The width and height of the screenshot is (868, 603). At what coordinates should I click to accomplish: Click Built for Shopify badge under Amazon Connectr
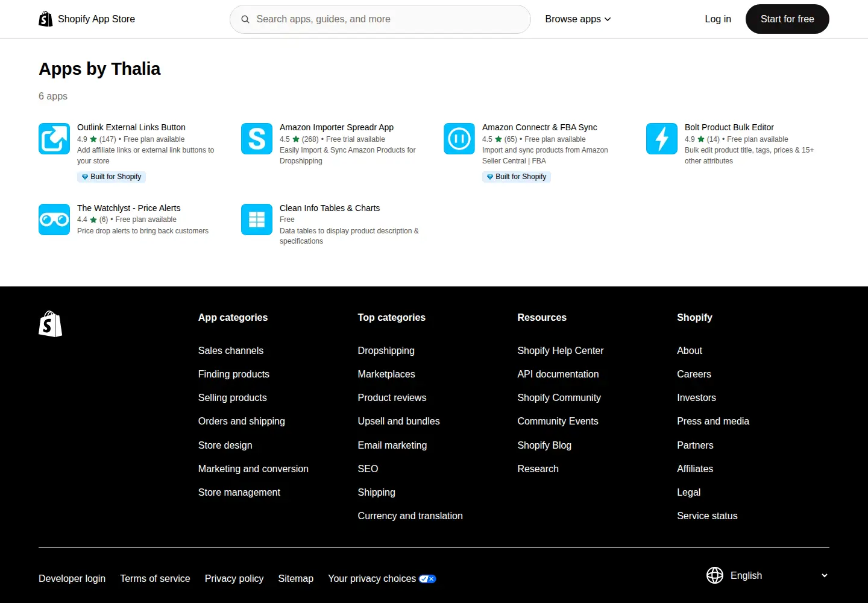(517, 177)
